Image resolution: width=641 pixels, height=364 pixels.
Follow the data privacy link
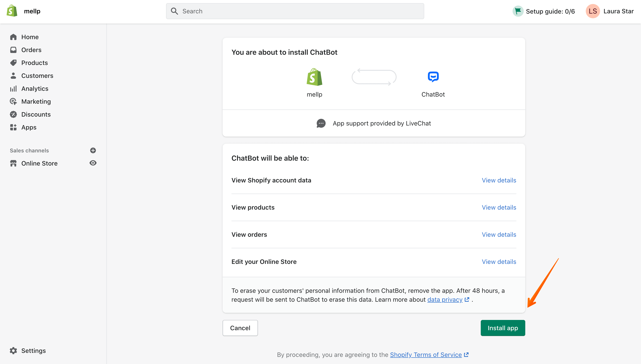(x=445, y=299)
